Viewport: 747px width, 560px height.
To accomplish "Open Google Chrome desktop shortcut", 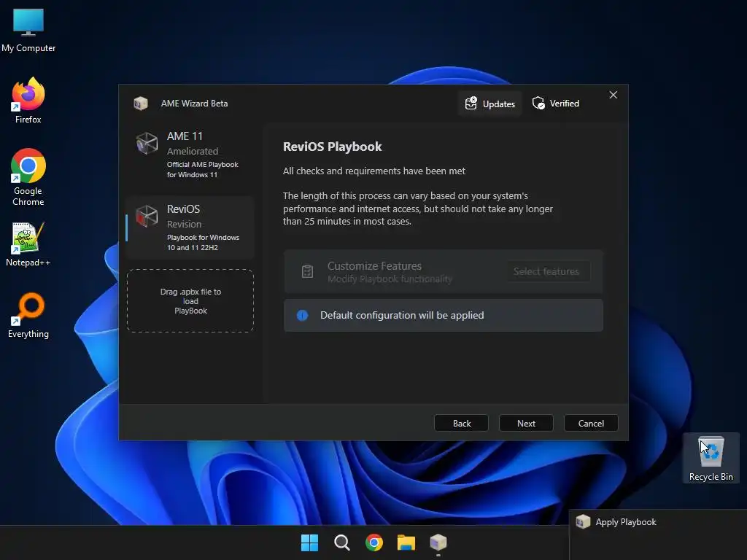I will click(28, 177).
